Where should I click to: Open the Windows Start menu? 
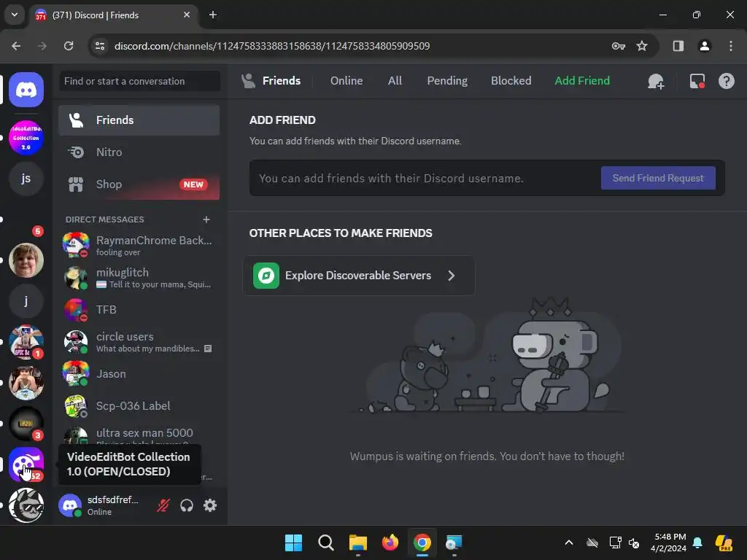click(293, 542)
